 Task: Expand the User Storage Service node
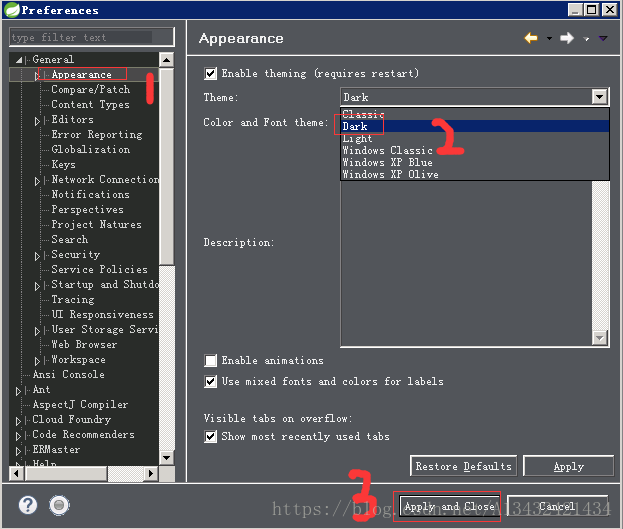37,331
